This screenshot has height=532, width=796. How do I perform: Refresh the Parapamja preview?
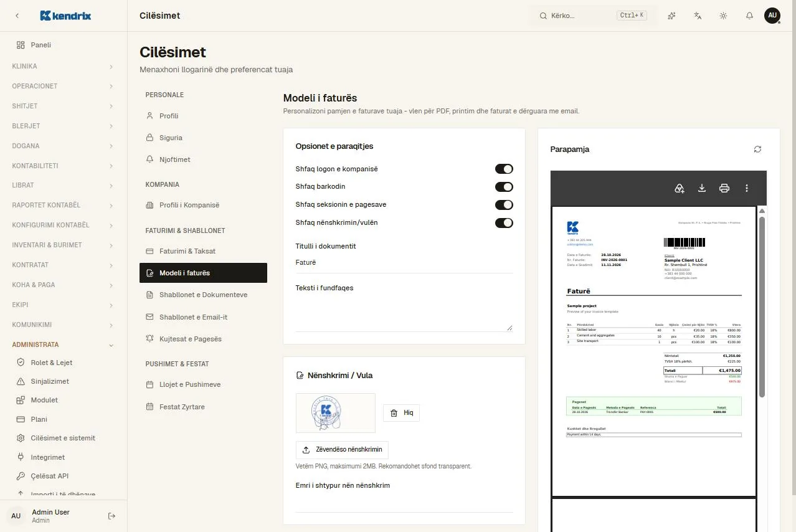tap(757, 149)
